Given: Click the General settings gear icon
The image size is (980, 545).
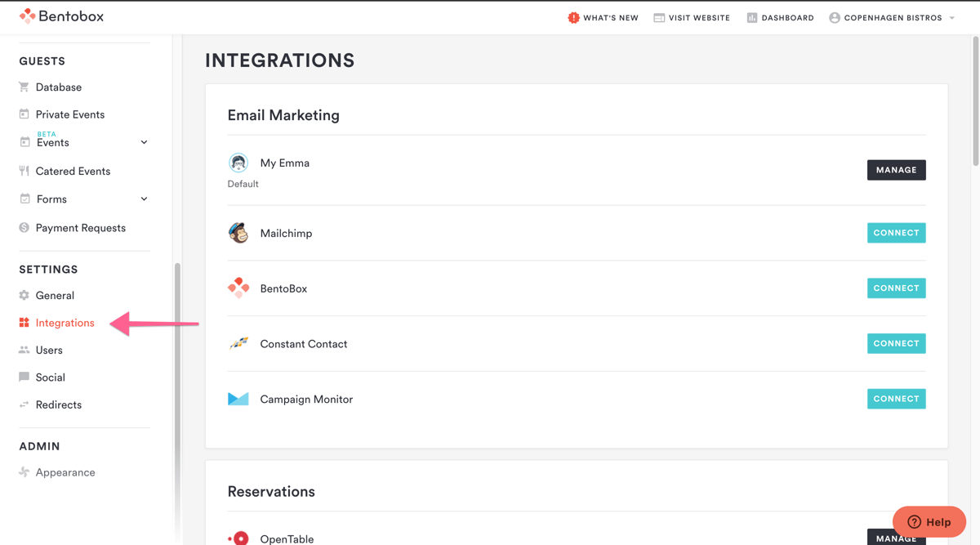Looking at the screenshot, I should (24, 295).
